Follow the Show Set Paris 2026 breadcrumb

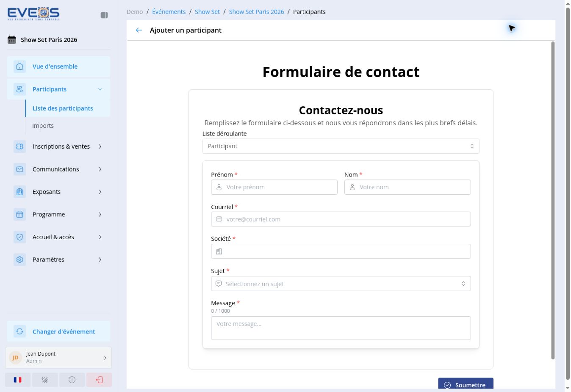point(257,12)
